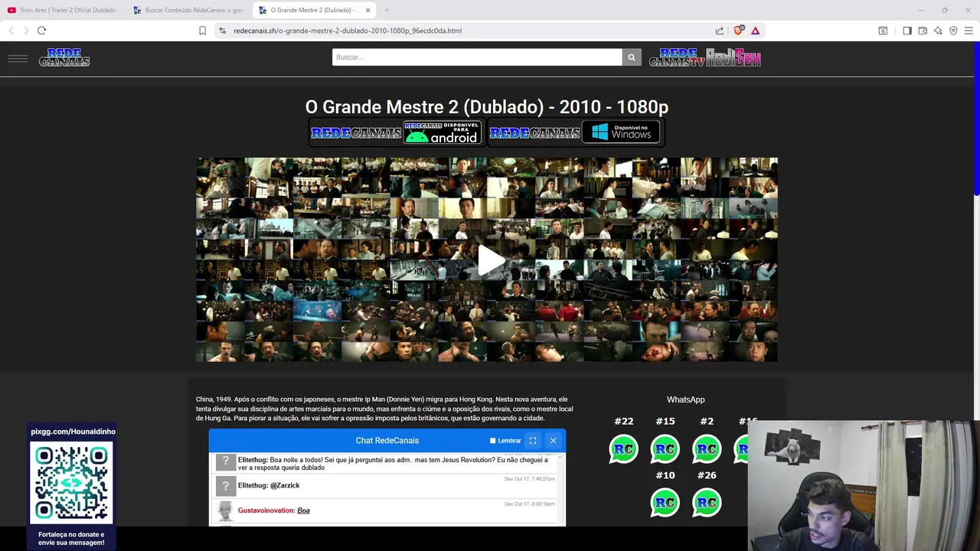Viewport: 980px width, 551px height.
Task: Go forward in browser history
Action: [26, 31]
